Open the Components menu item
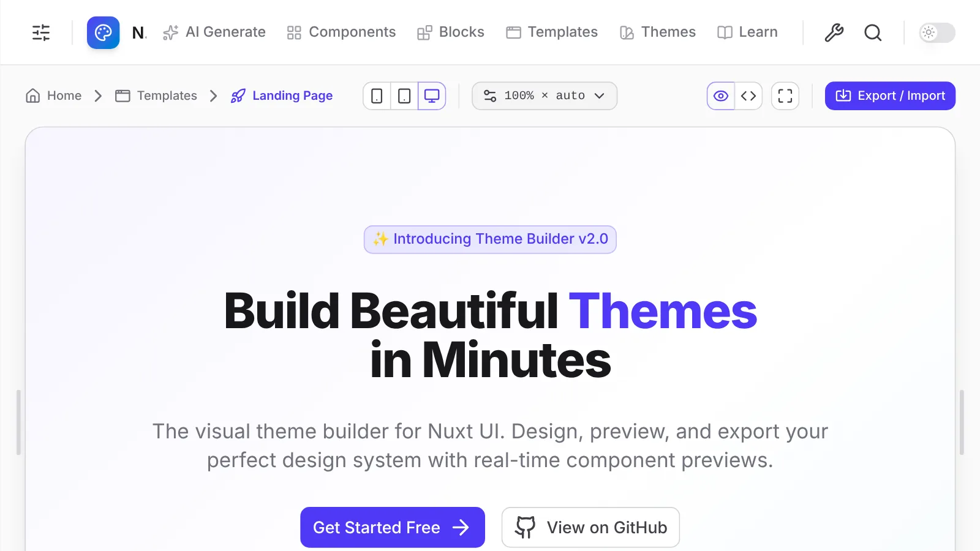 pos(341,32)
